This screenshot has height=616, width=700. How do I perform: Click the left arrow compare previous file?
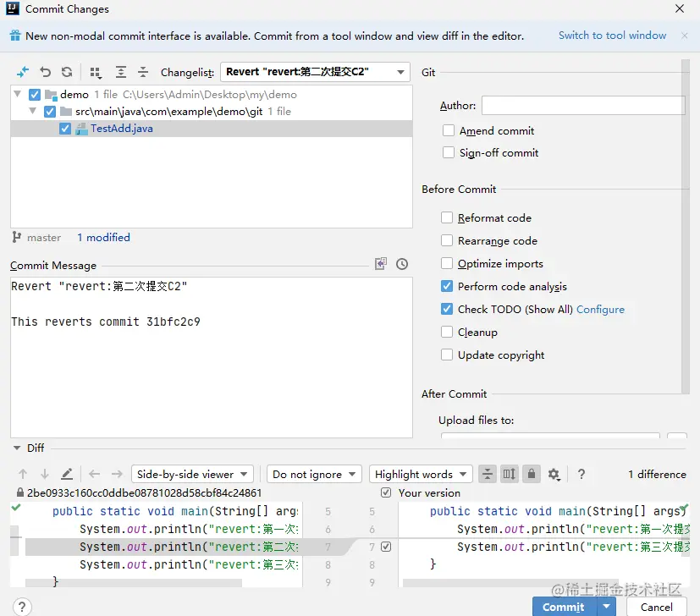94,474
